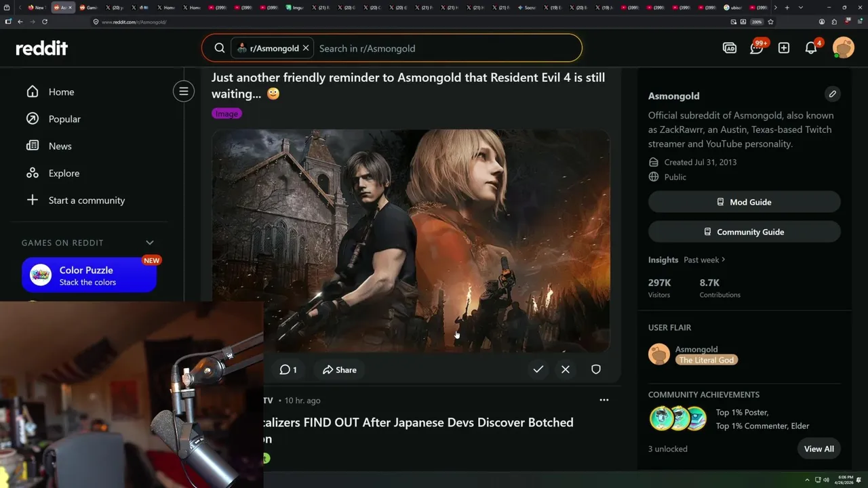Click the search magnifier icon
The height and width of the screenshot is (488, 868).
click(220, 48)
